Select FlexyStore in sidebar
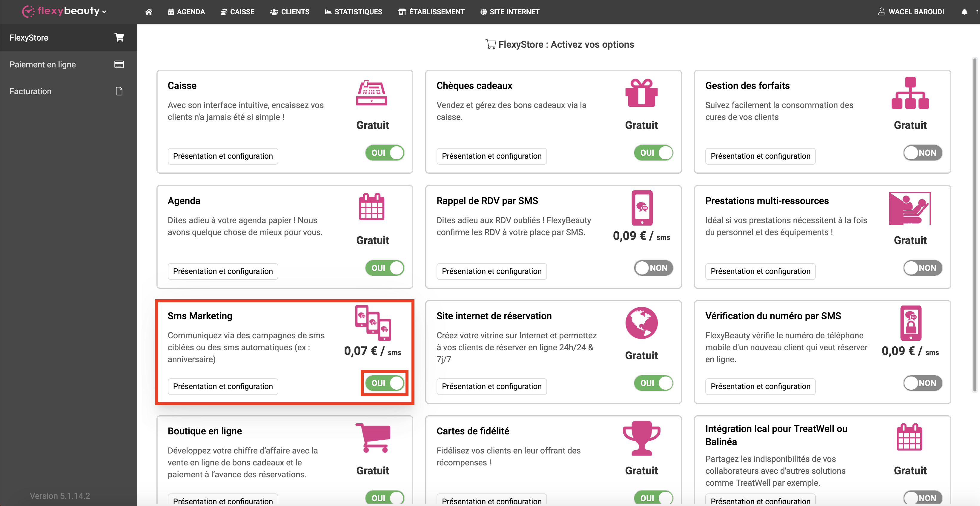Screen dimensions: 980x506 pyautogui.click(x=68, y=37)
